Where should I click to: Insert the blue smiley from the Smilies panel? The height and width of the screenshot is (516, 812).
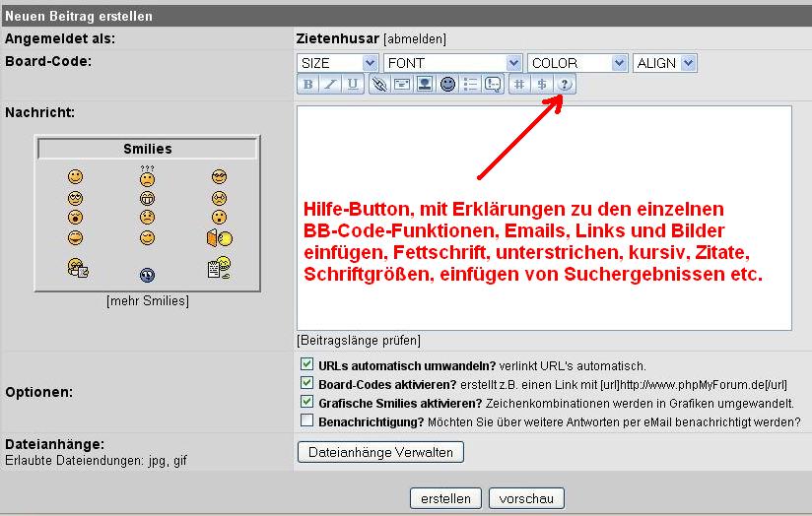coord(147,274)
